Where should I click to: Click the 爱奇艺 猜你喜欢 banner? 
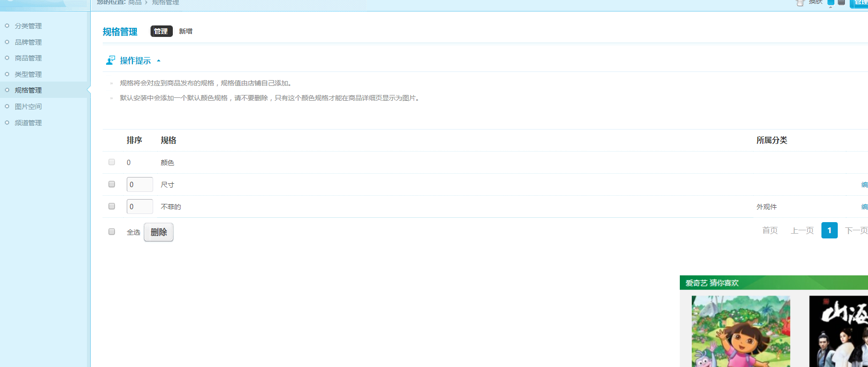[x=774, y=283]
